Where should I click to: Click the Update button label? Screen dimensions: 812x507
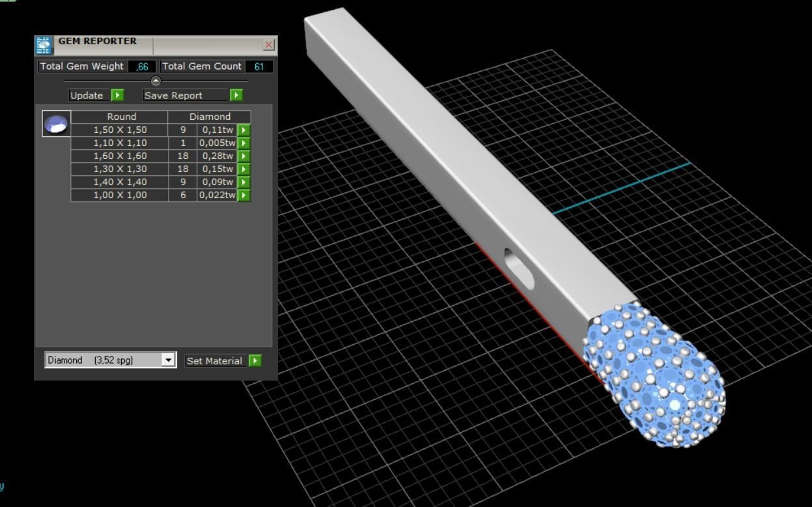(87, 95)
